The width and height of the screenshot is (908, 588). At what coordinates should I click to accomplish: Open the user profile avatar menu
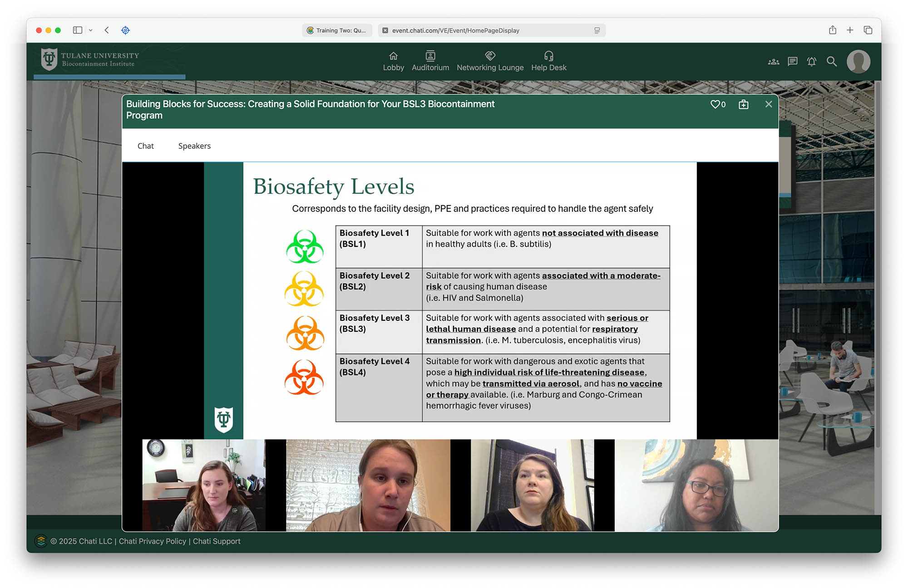(x=858, y=62)
